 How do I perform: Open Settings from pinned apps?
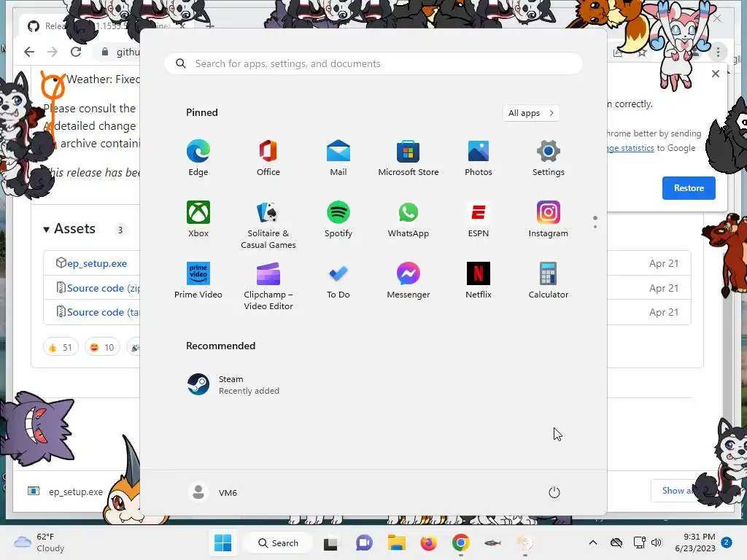point(549,158)
